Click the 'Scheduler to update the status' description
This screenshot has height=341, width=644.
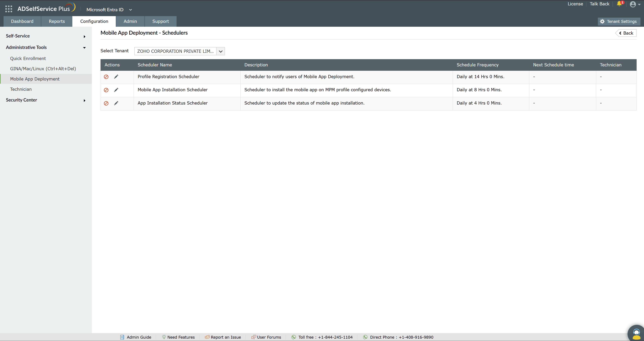coord(304,103)
